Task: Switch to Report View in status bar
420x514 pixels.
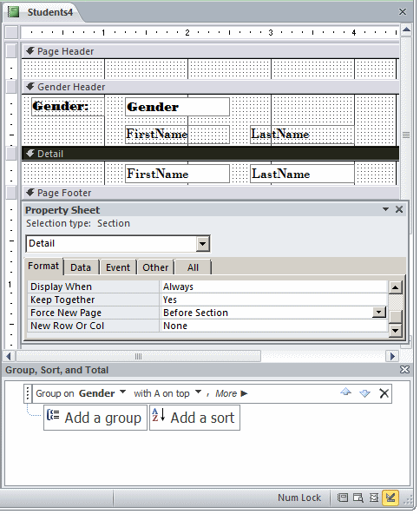Action: click(343, 498)
